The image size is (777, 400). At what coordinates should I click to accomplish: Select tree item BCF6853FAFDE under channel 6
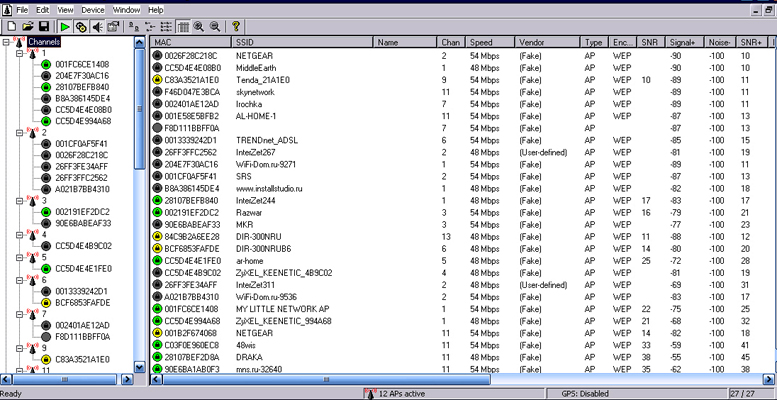[83, 302]
